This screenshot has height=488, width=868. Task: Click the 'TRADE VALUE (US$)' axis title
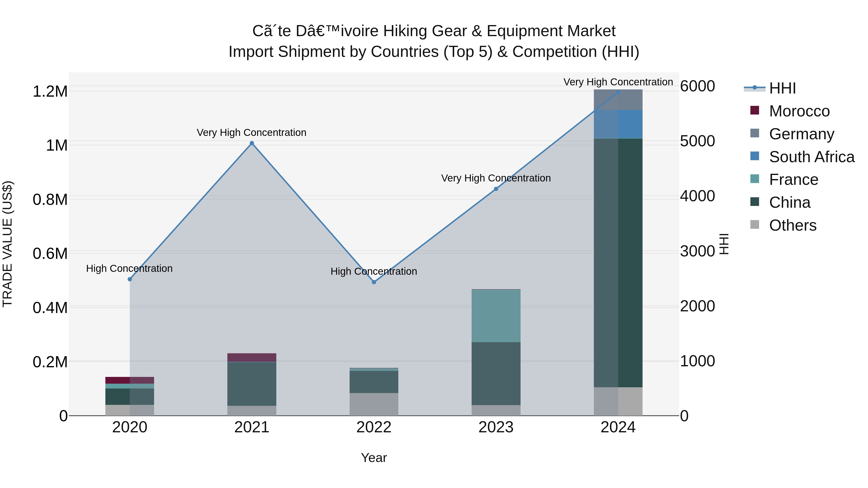click(7, 244)
